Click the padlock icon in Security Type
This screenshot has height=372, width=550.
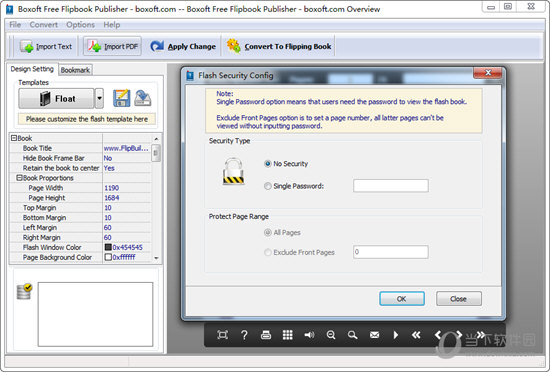(233, 171)
